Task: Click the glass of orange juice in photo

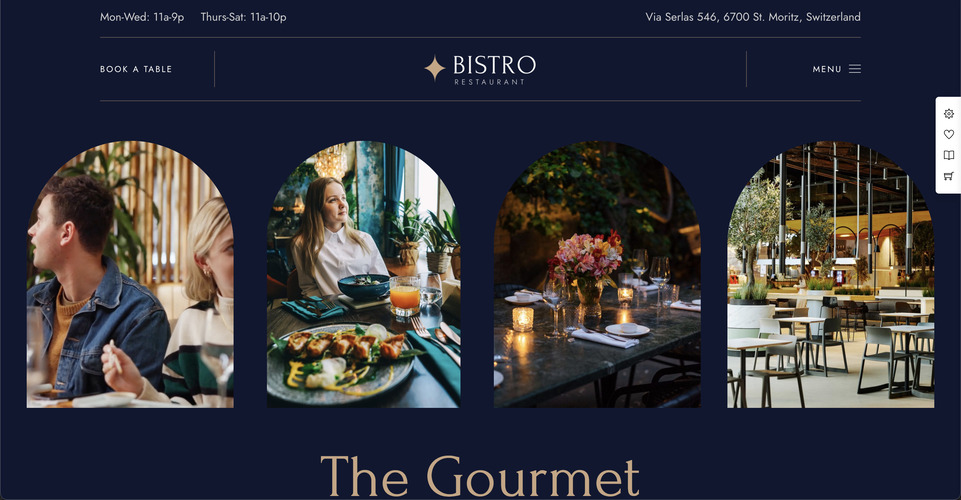Action: coord(405,297)
